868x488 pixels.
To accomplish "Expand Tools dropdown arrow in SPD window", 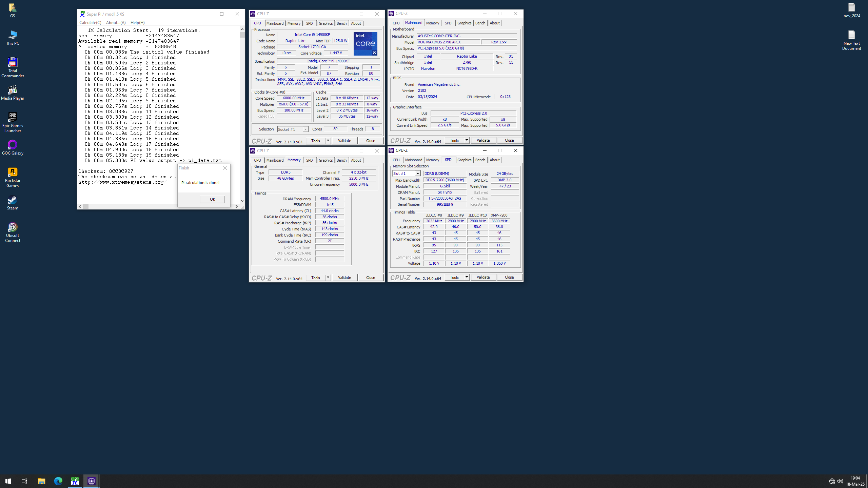I will pyautogui.click(x=467, y=277).
